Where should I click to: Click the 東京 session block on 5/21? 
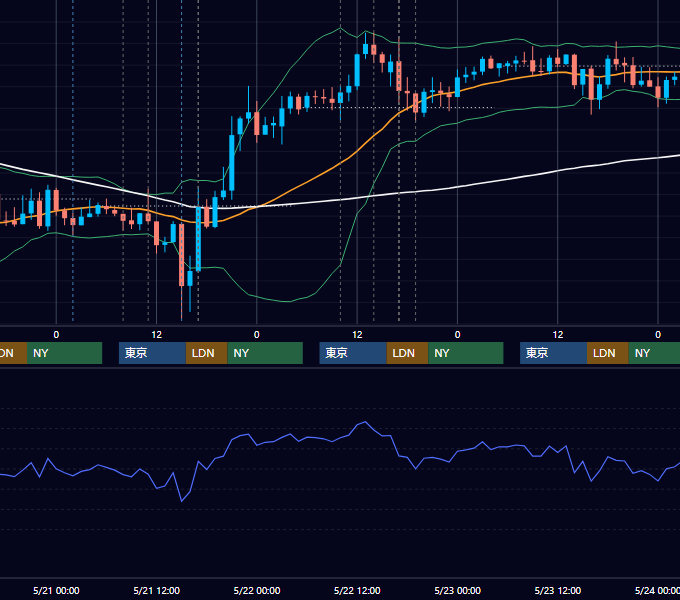[153, 353]
